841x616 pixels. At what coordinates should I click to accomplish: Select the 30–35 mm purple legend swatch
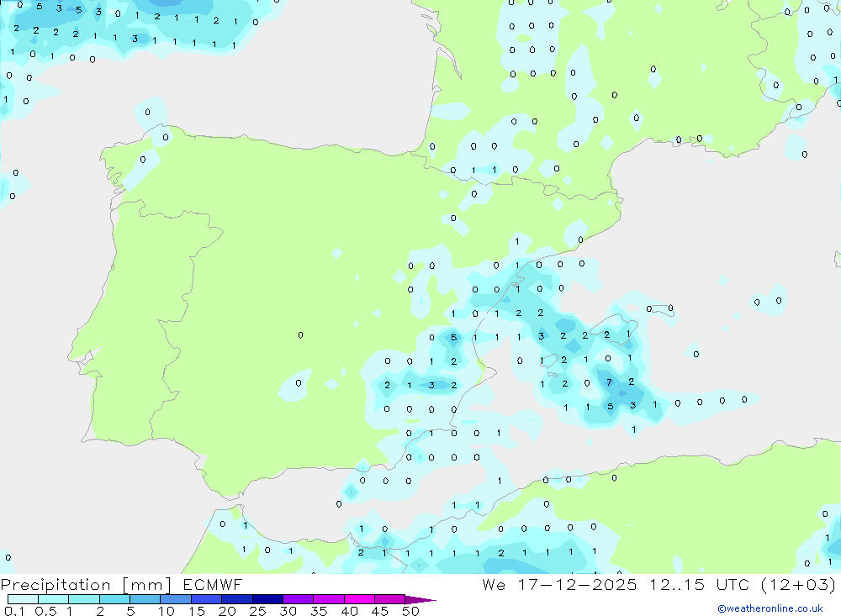pos(299,599)
